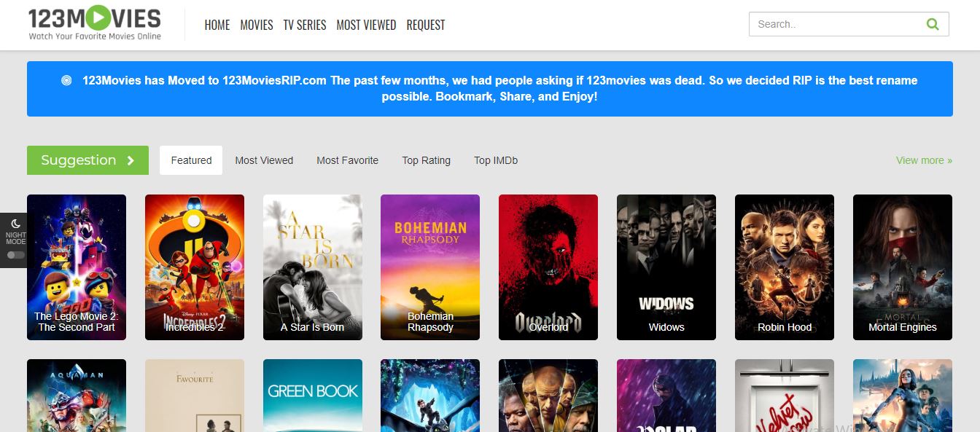Viewport: 980px width, 432px height.
Task: Click the target icon in the blue banner
Action: point(66,80)
